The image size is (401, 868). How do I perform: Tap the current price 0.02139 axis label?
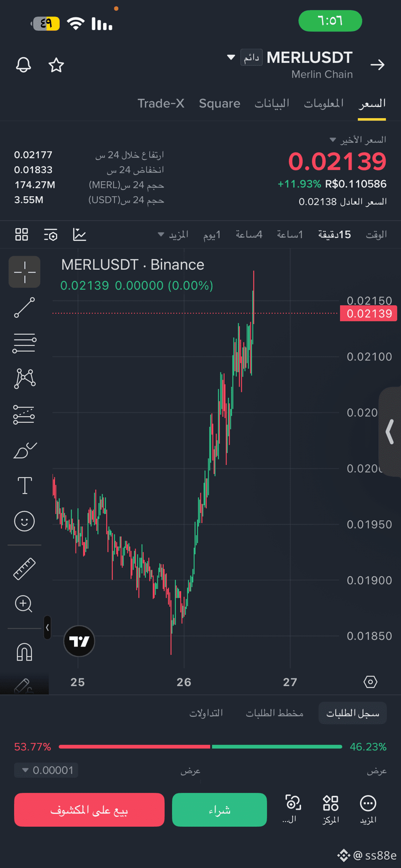369,313
